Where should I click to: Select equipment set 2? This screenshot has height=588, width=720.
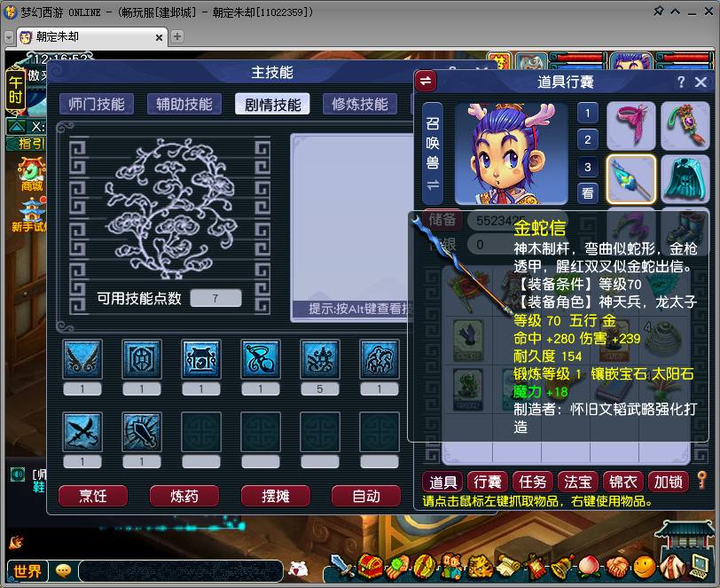coord(588,139)
